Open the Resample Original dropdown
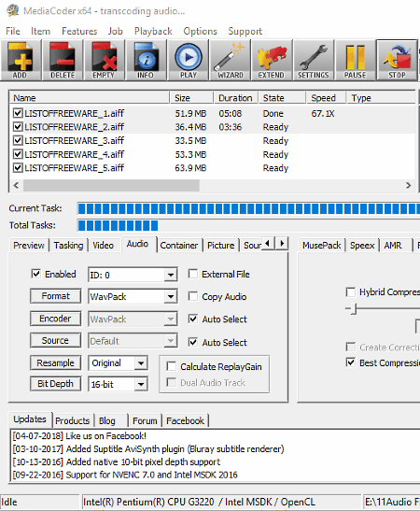This screenshot has height=511, width=420. tap(118, 363)
